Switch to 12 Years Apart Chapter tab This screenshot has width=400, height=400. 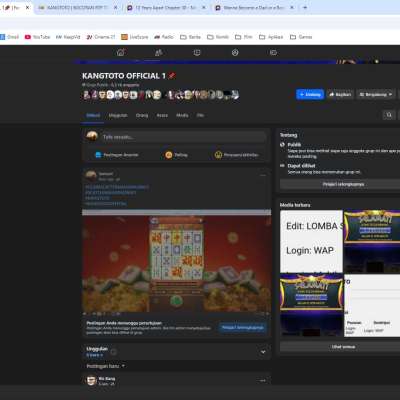tap(166, 7)
